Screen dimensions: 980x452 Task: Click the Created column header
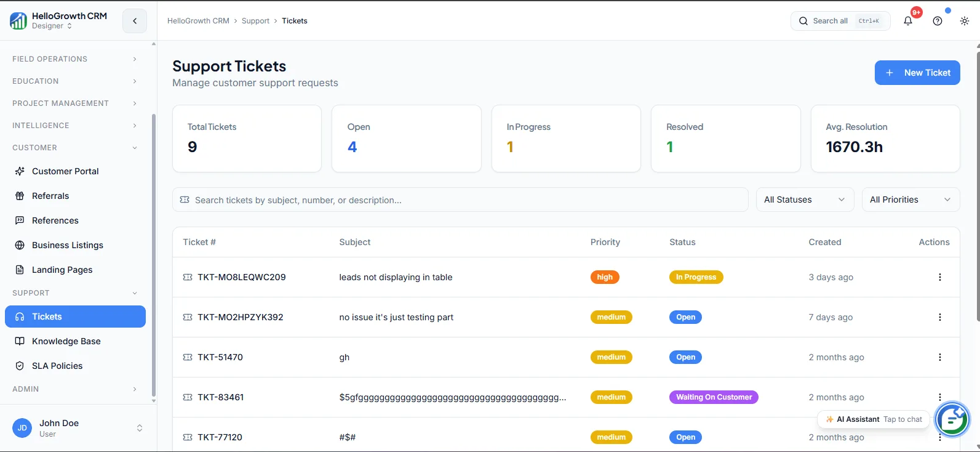pos(825,242)
